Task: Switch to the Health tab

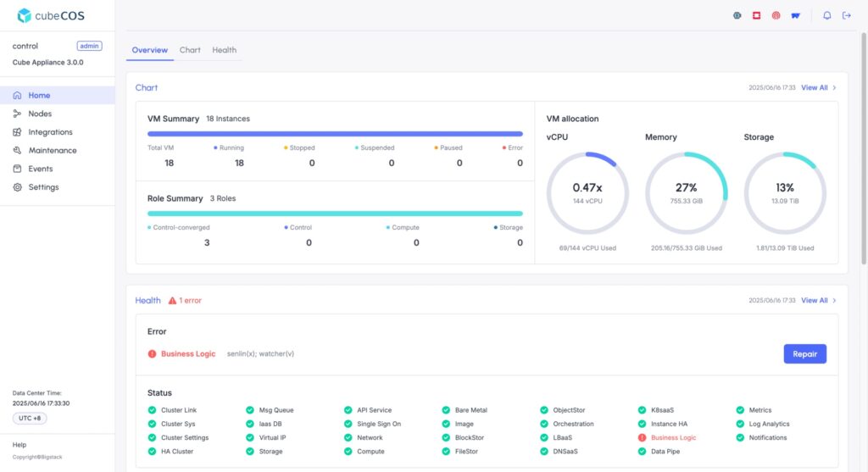Action: (x=225, y=50)
